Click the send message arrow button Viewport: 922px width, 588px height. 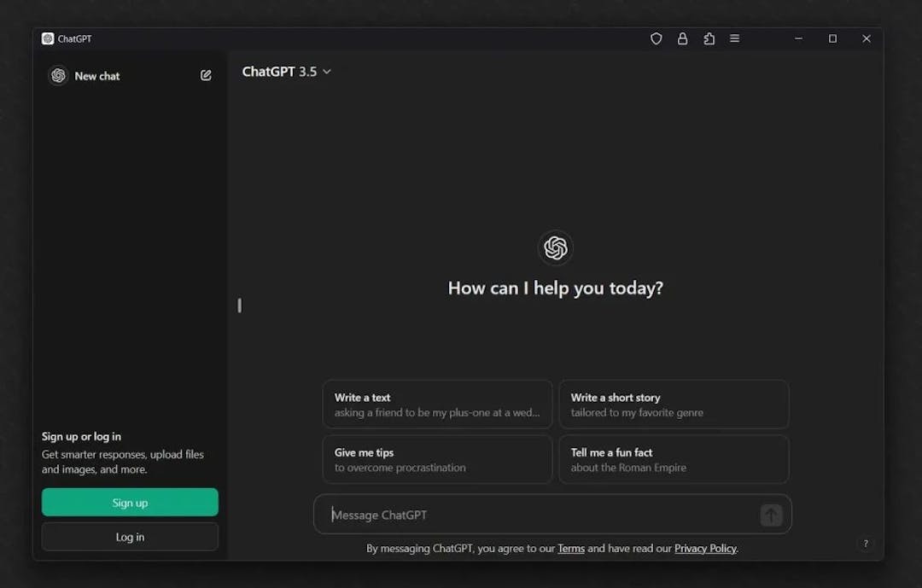coord(771,515)
